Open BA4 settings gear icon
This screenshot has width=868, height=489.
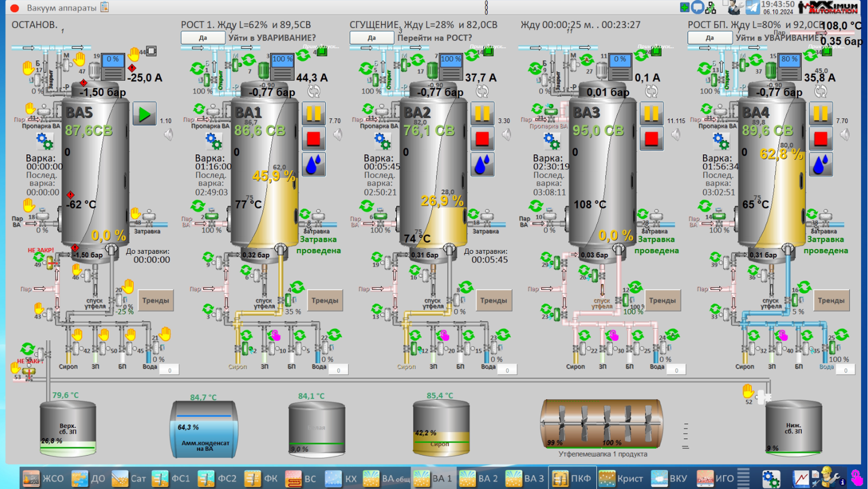(720, 141)
